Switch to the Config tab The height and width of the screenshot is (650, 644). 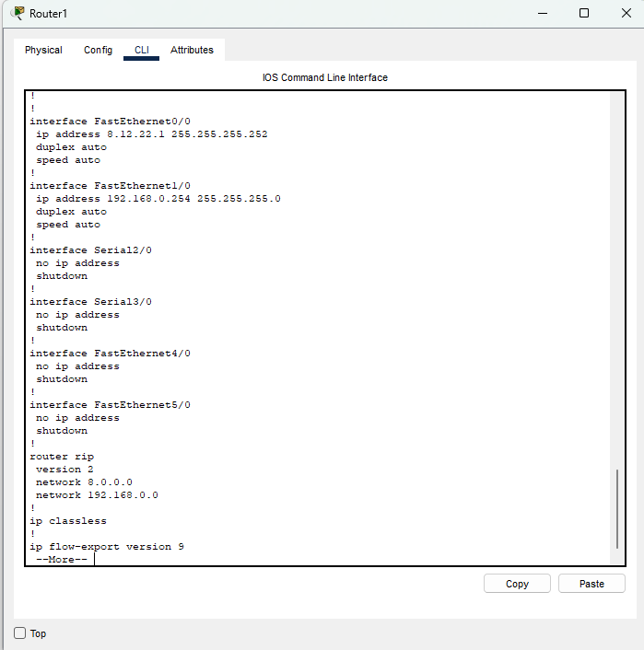pos(98,50)
